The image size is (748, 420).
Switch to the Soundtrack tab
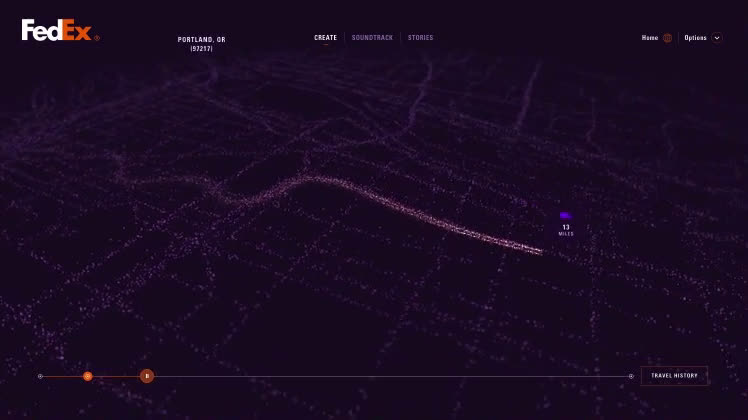[x=372, y=38]
